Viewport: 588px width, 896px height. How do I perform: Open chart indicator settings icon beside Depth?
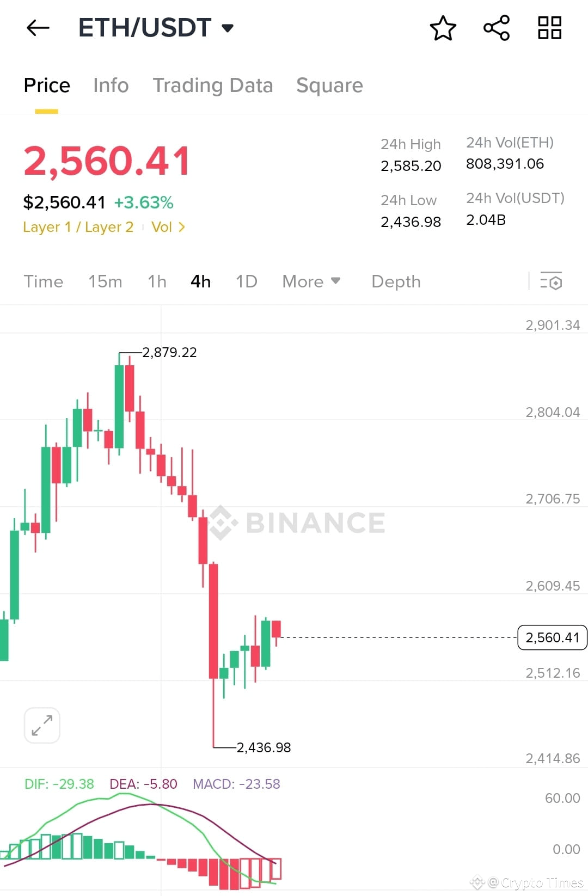pos(552,281)
